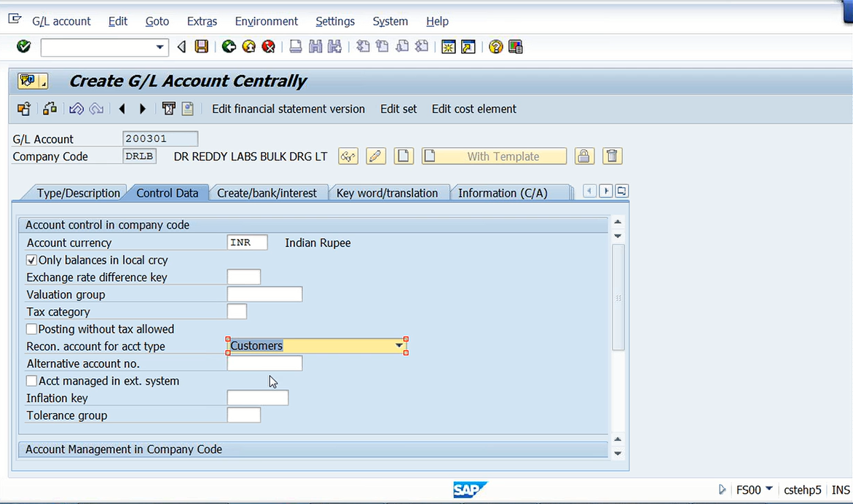The image size is (853, 504).
Task: Click the G/L Account number field
Action: (160, 138)
